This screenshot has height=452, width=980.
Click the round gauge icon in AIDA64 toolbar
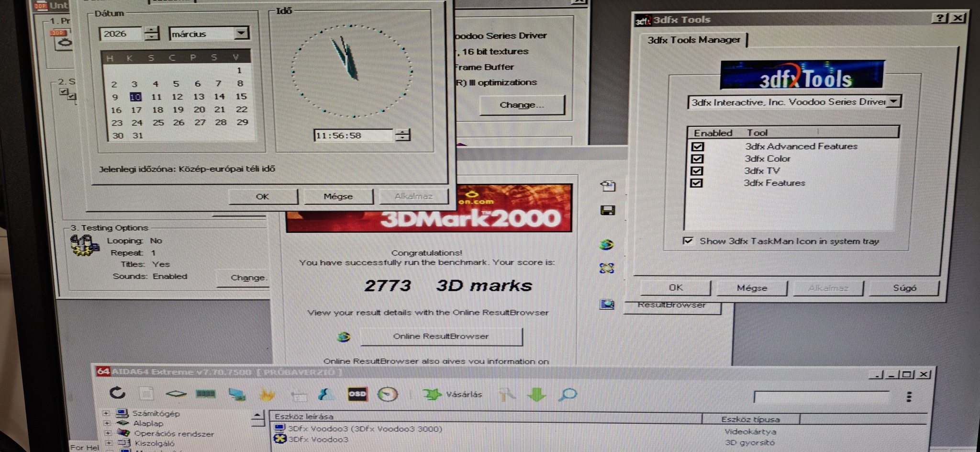coord(388,394)
